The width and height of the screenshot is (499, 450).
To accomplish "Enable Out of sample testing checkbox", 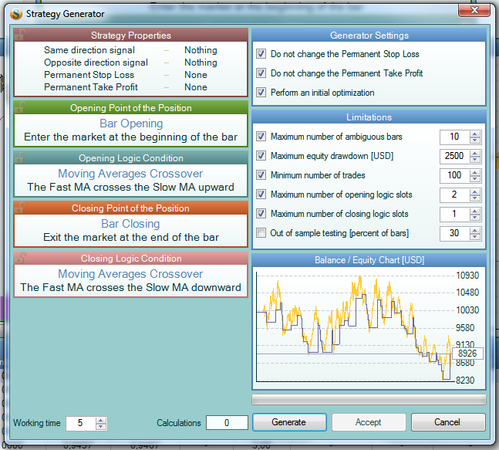I will pos(261,233).
